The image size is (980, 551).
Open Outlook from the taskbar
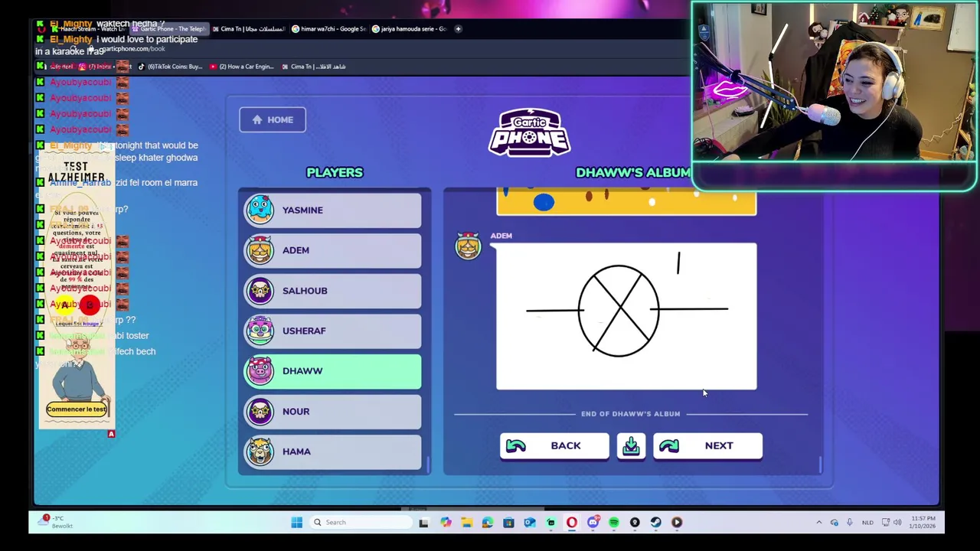(529, 523)
